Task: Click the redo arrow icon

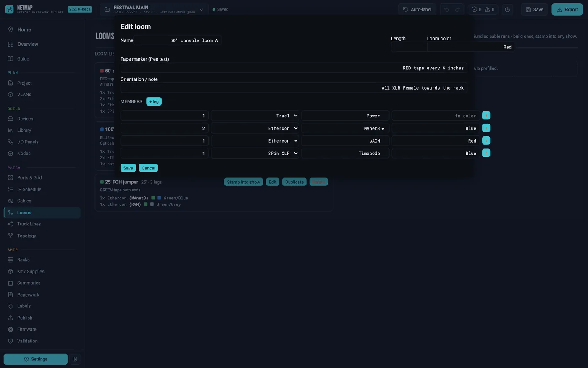Action: [x=458, y=9]
